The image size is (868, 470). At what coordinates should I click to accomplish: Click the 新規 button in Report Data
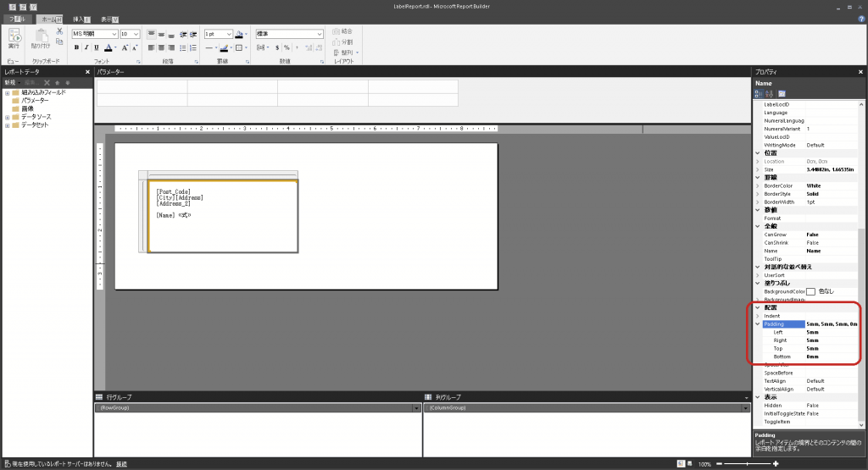coord(11,82)
